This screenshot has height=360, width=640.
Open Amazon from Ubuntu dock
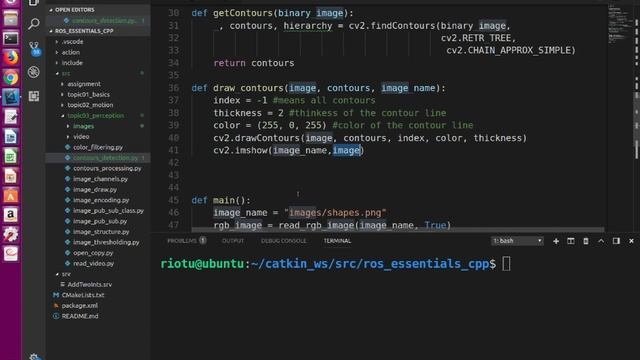point(11,215)
